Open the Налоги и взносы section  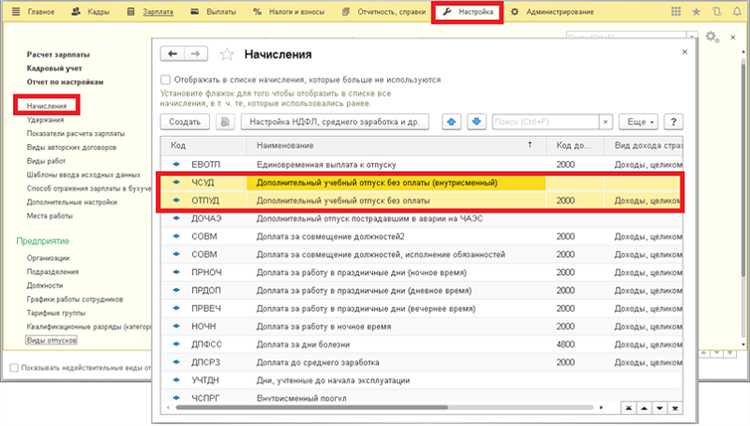288,11
